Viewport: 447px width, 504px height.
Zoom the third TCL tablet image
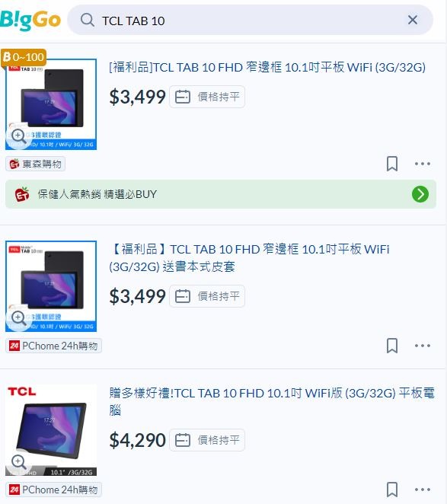click(x=18, y=461)
